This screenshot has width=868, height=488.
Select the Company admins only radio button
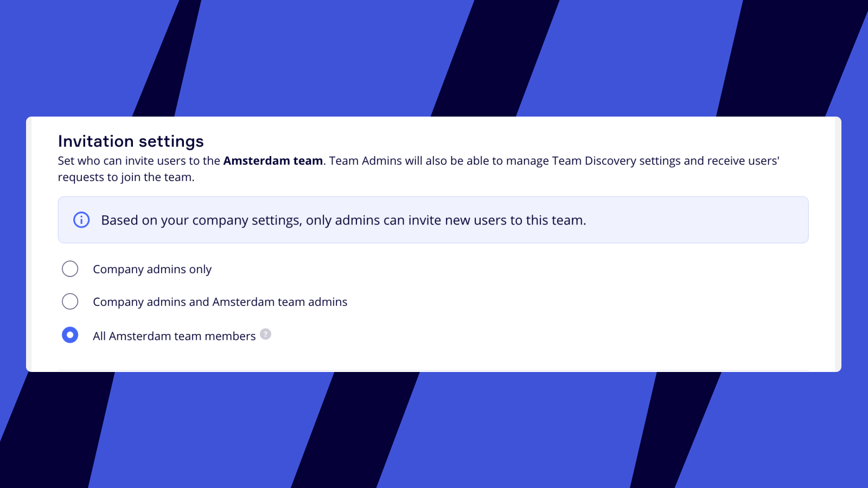coord(70,269)
